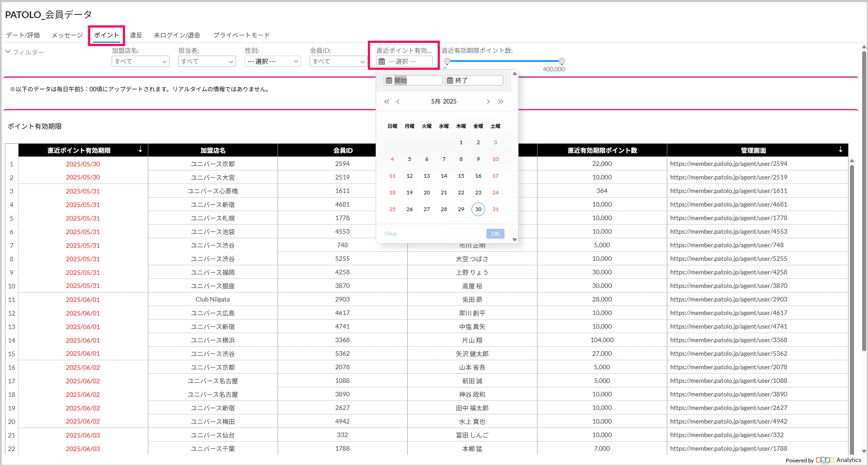This screenshot has width=868, height=466.
Task: Select May 1 in calendar
Action: click(x=461, y=142)
